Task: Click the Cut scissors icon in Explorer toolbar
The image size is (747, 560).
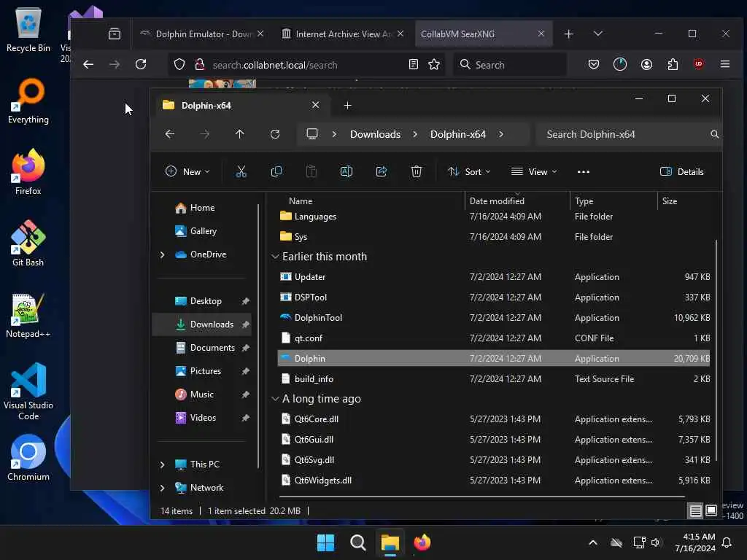Action: (x=241, y=172)
